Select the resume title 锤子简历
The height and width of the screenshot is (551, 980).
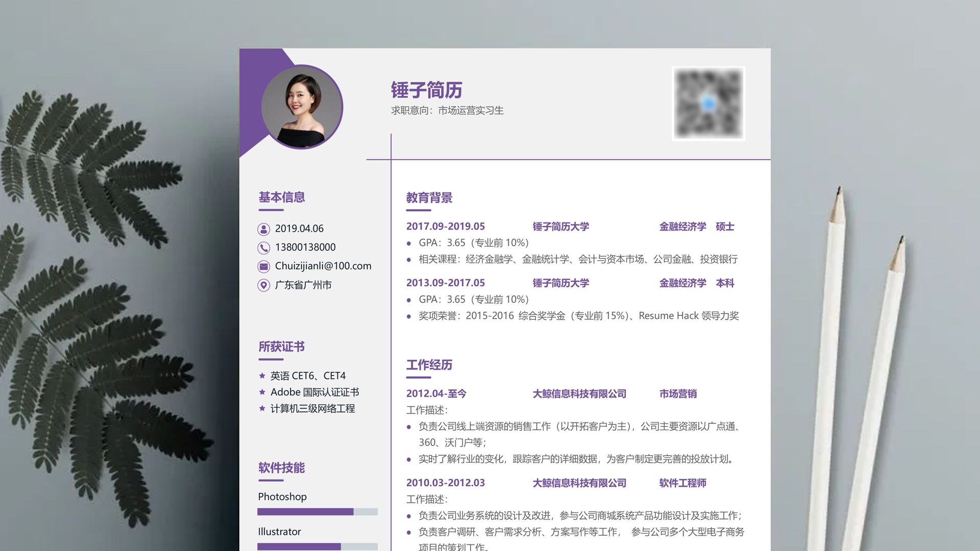427,90
